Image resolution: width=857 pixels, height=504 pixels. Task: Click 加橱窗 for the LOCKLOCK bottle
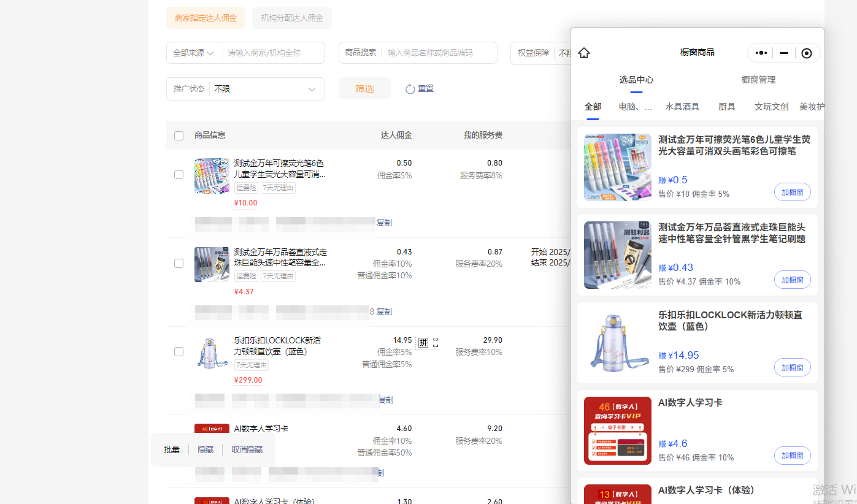(792, 368)
